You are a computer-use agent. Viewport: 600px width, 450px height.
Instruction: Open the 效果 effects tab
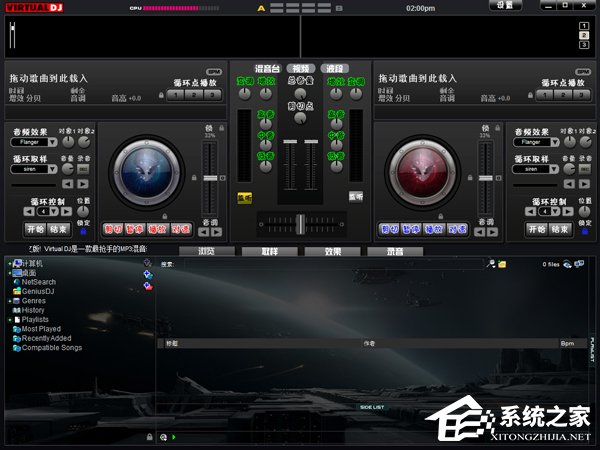(x=333, y=251)
